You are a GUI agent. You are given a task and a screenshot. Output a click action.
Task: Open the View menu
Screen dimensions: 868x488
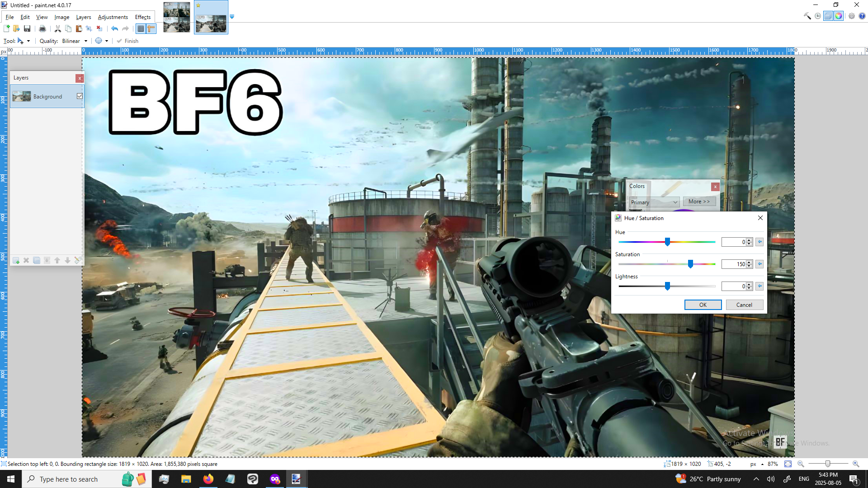pos(42,17)
